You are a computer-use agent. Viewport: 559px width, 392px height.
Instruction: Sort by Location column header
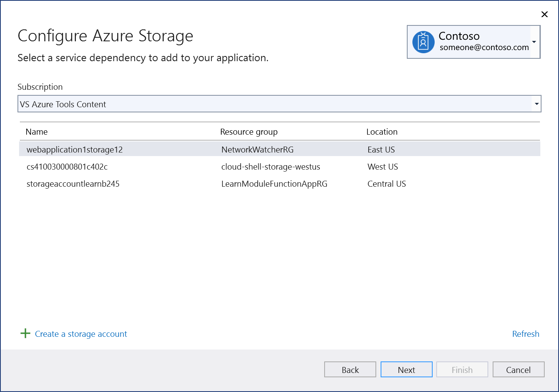tap(382, 132)
